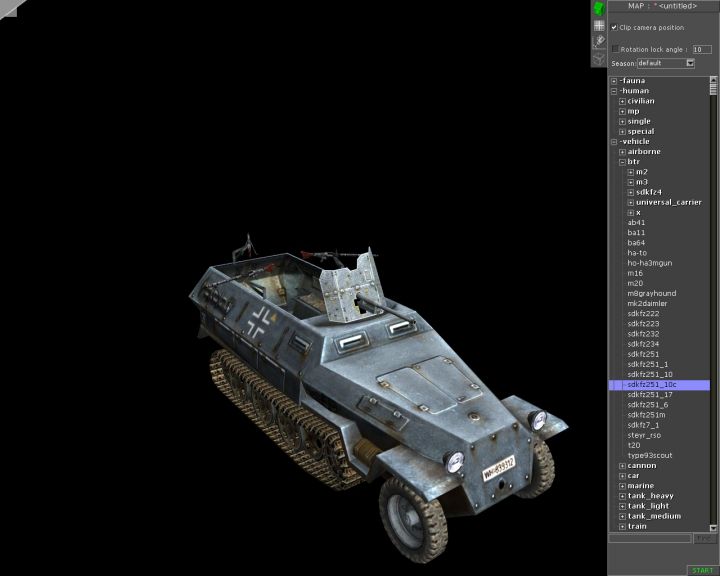Screen dimensions: 720x576
Task: Click scroll down arrow in entity list
Action: tap(714, 527)
